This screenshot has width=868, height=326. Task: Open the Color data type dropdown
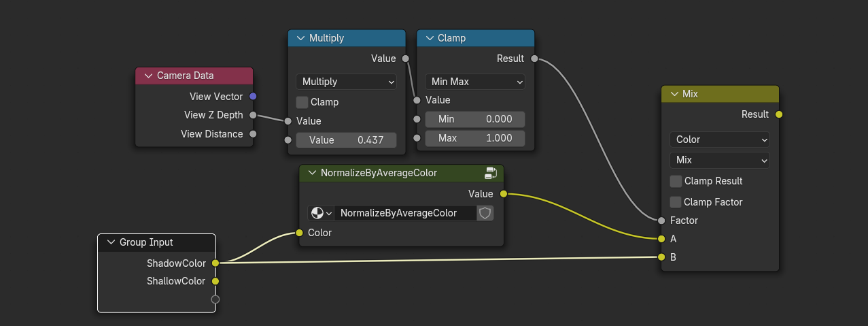(x=719, y=140)
